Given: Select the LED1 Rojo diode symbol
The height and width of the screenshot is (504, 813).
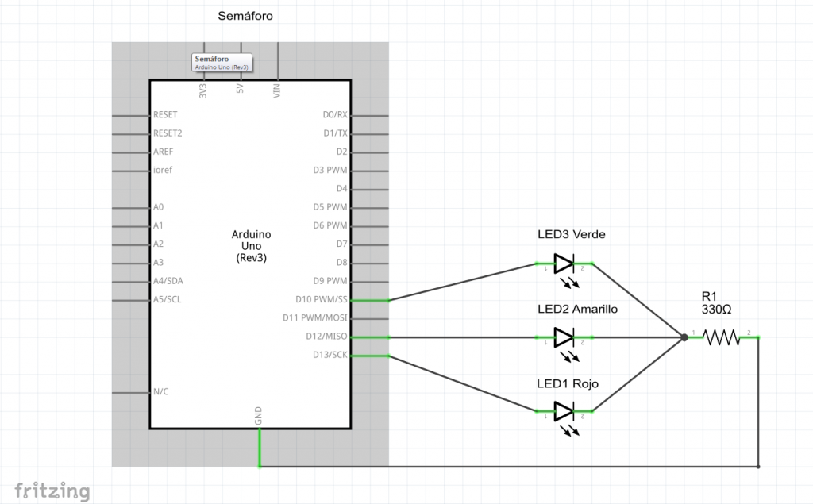Looking at the screenshot, I should click(x=564, y=411).
